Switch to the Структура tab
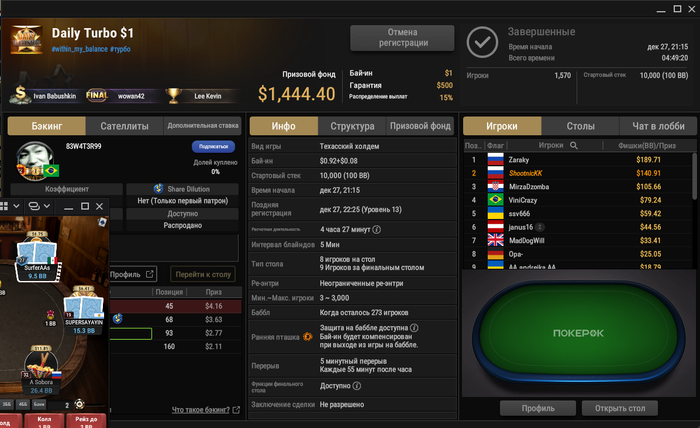The image size is (700, 428). [352, 126]
